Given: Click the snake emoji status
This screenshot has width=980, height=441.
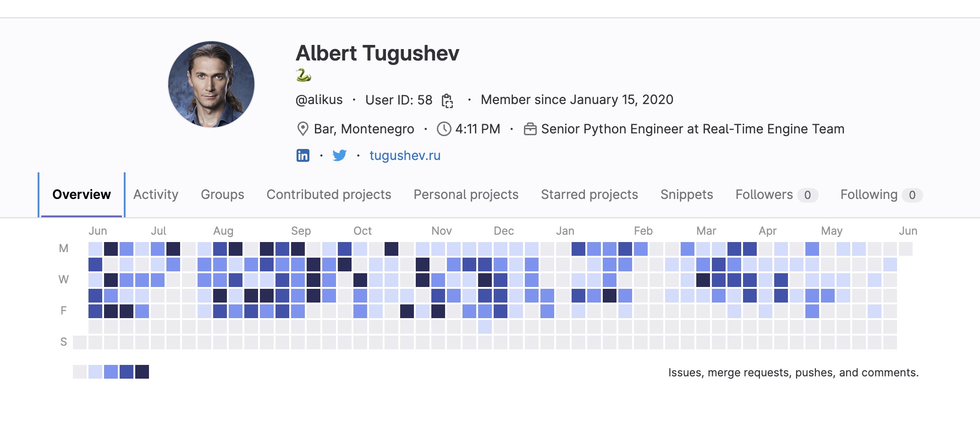Looking at the screenshot, I should [303, 75].
